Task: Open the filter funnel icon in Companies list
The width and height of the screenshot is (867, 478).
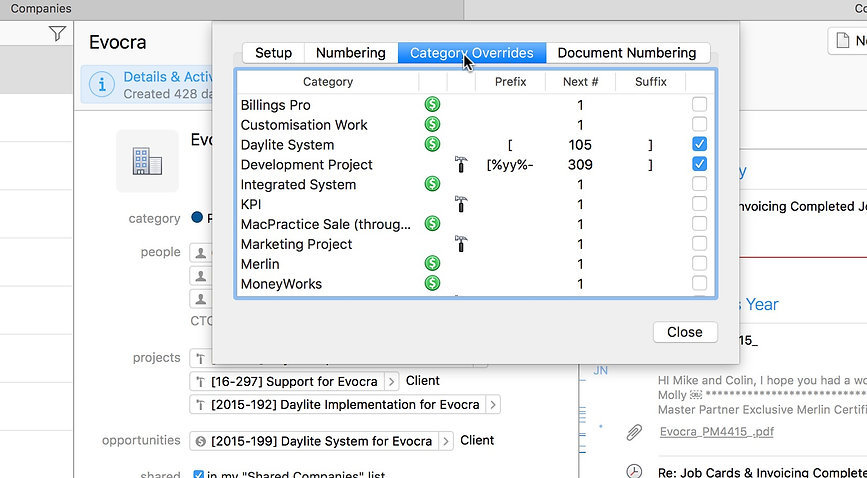Action: (x=57, y=34)
